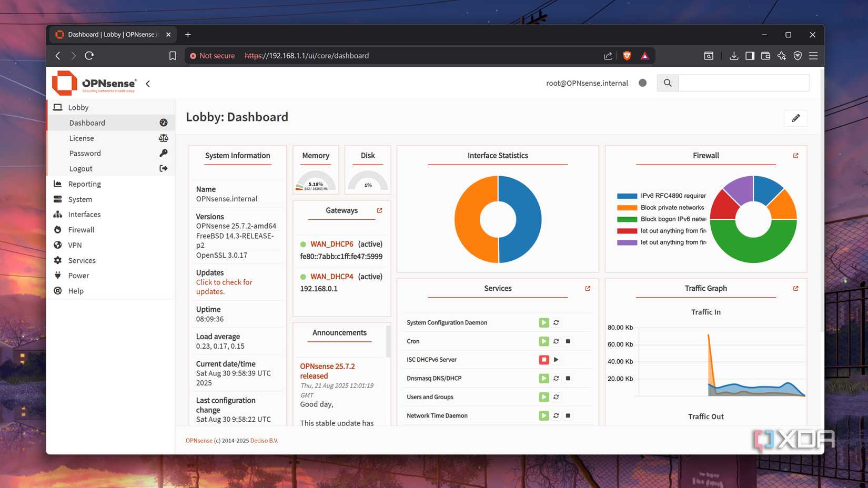Open the OPNsense 25.7.2 released announcement
868x488 pixels.
coord(327,371)
